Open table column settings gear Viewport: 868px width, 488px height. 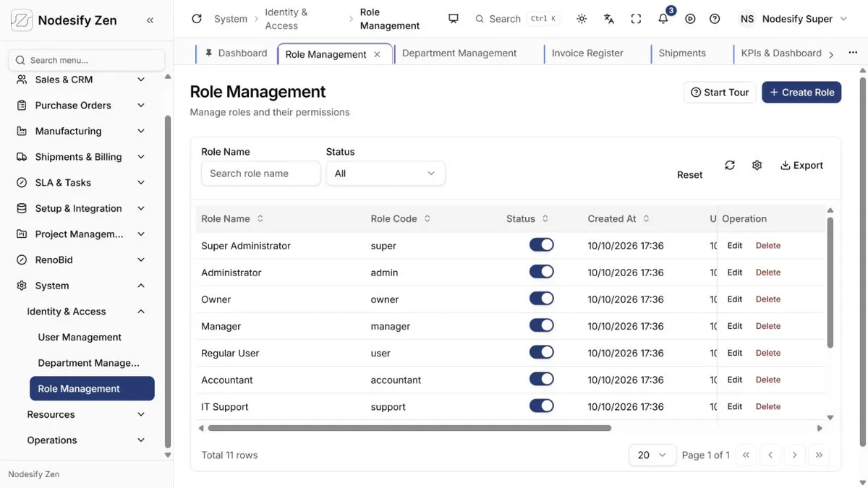pyautogui.click(x=757, y=165)
